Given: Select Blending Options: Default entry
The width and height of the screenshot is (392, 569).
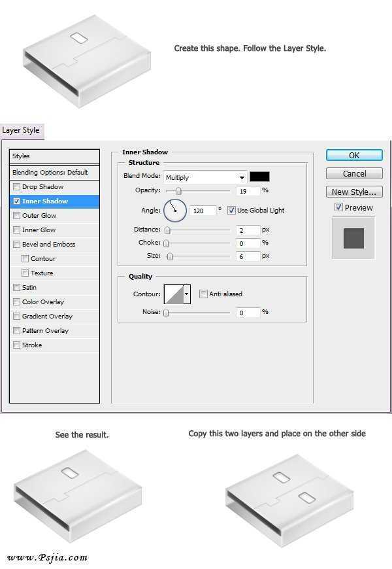Looking at the screenshot, I should 55,173.
